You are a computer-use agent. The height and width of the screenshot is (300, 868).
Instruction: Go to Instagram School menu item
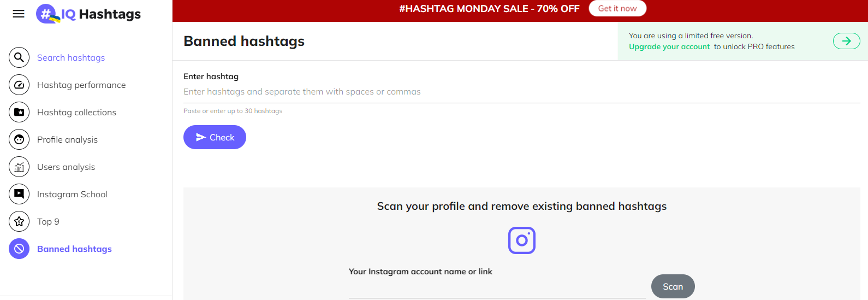click(x=72, y=194)
